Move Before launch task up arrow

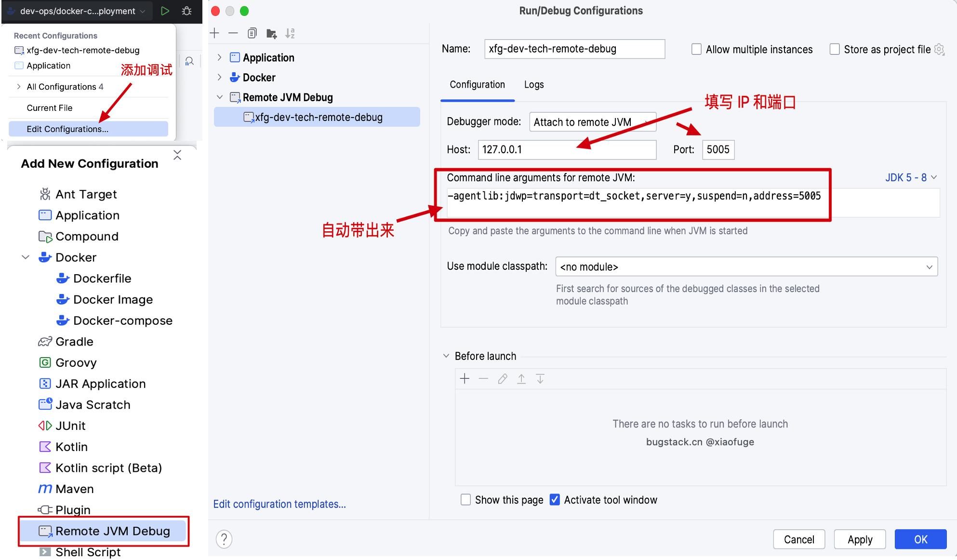pyautogui.click(x=521, y=379)
